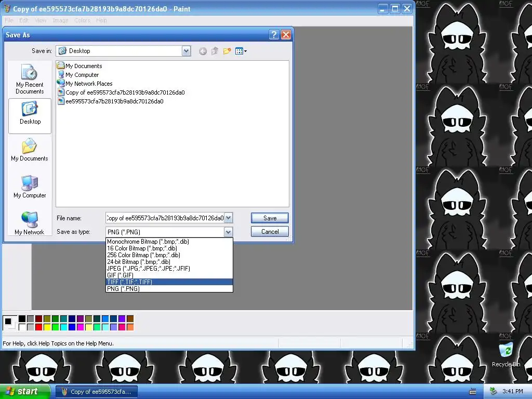The height and width of the screenshot is (399, 532).
Task: Expand the File name dropdown arrow
Action: (229, 218)
